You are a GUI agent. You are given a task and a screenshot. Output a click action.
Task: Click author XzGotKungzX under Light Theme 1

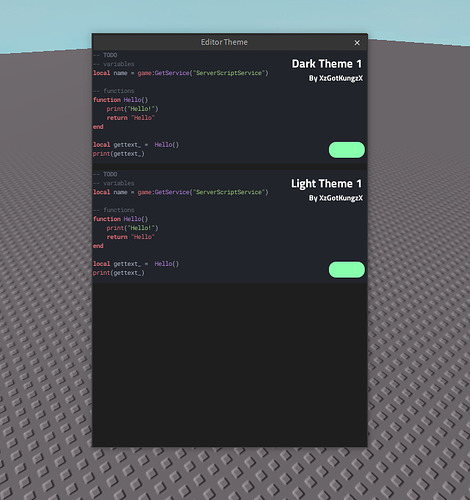pos(335,198)
